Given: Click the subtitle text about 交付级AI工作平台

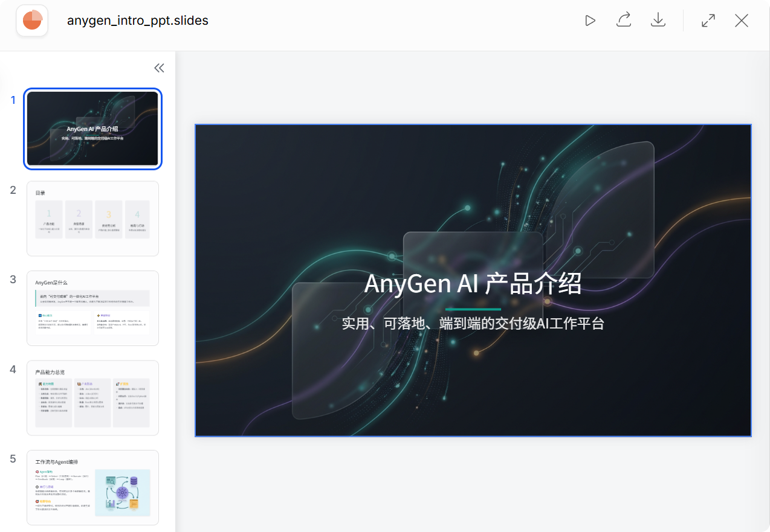Looking at the screenshot, I should click(473, 323).
